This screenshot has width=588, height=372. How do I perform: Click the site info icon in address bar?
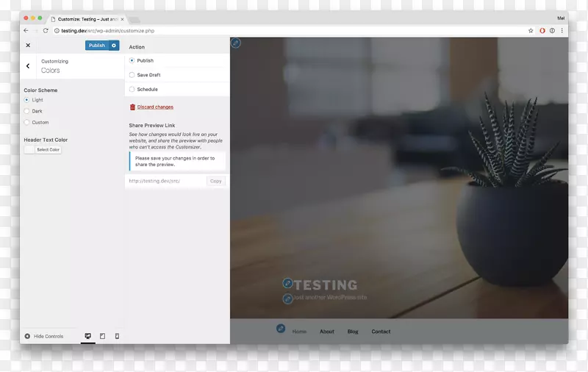tap(57, 31)
